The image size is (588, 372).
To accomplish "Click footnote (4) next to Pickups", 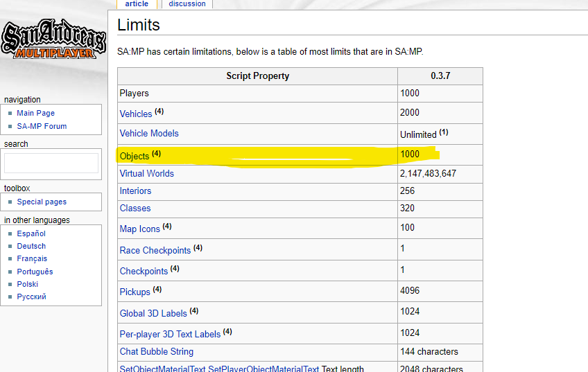I will (157, 289).
